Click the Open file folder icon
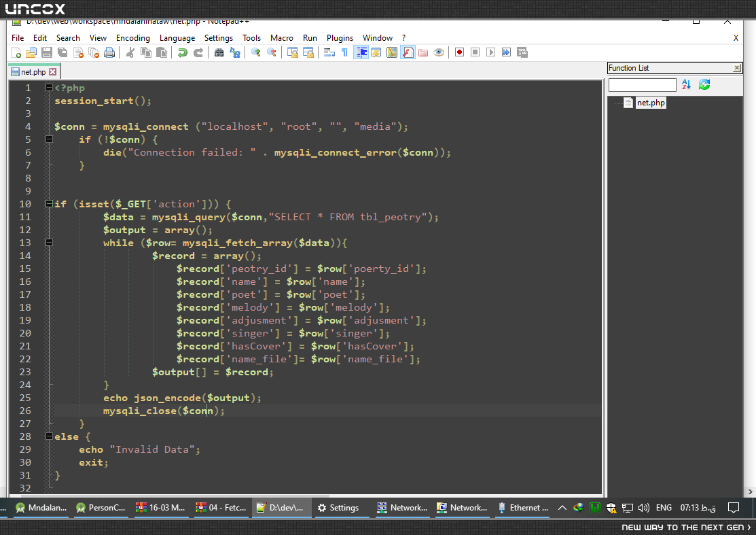This screenshot has height=535, width=756. (x=31, y=52)
